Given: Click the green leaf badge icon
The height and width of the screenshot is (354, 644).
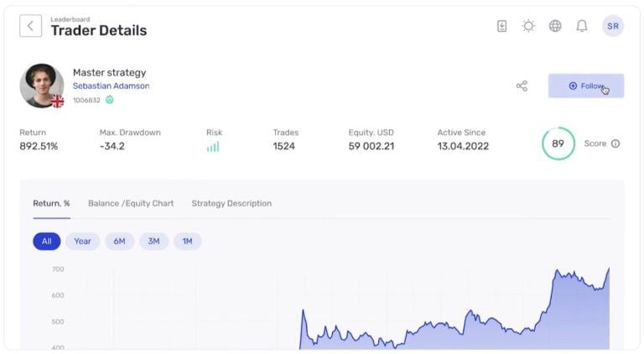Looking at the screenshot, I should (109, 100).
